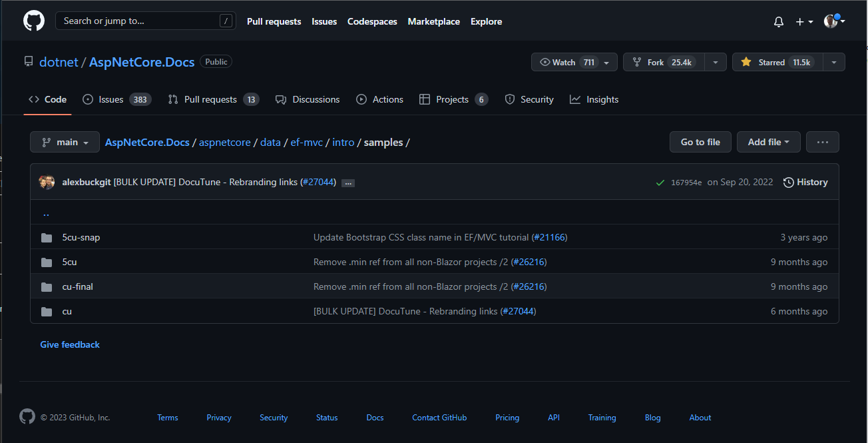Click intro in the breadcrumb path
The image size is (868, 443).
(x=343, y=143)
